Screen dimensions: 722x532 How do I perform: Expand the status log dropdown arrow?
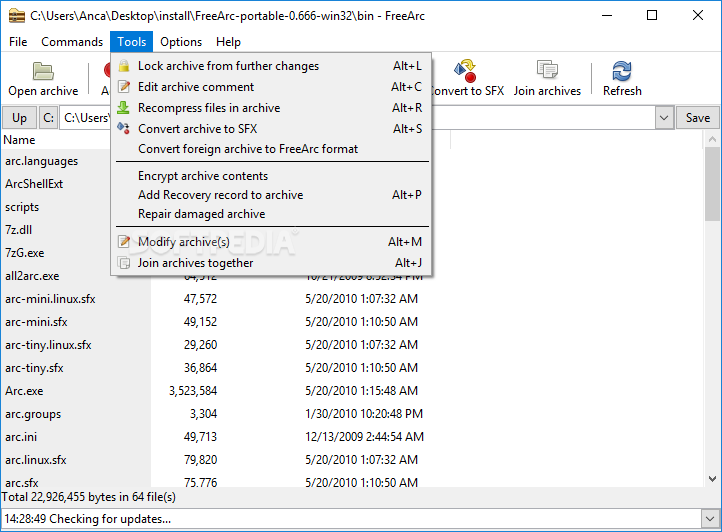(710, 519)
